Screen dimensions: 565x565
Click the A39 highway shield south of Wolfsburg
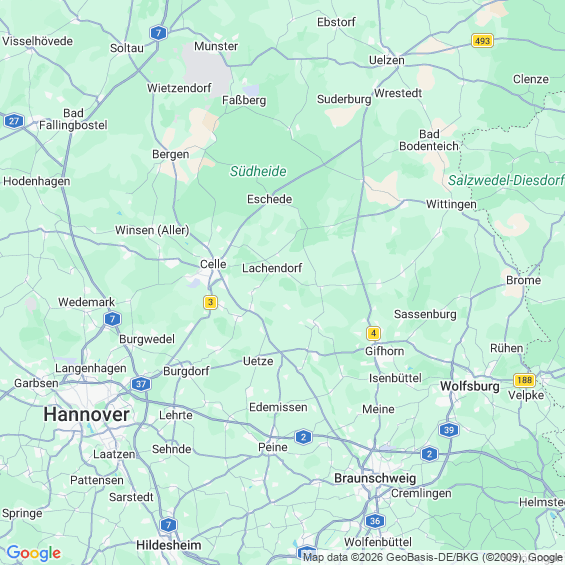(449, 430)
